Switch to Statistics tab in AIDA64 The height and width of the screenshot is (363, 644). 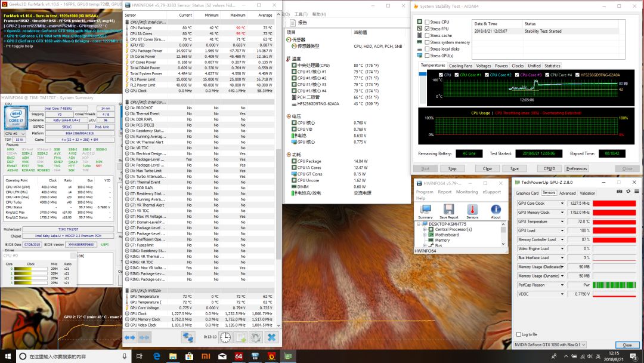(x=552, y=66)
